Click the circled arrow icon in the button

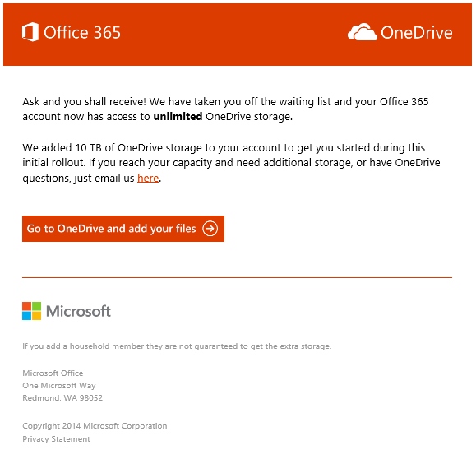[x=210, y=229]
